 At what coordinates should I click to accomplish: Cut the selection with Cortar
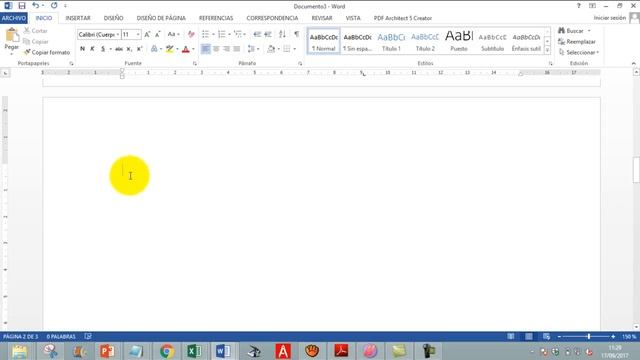[36, 31]
